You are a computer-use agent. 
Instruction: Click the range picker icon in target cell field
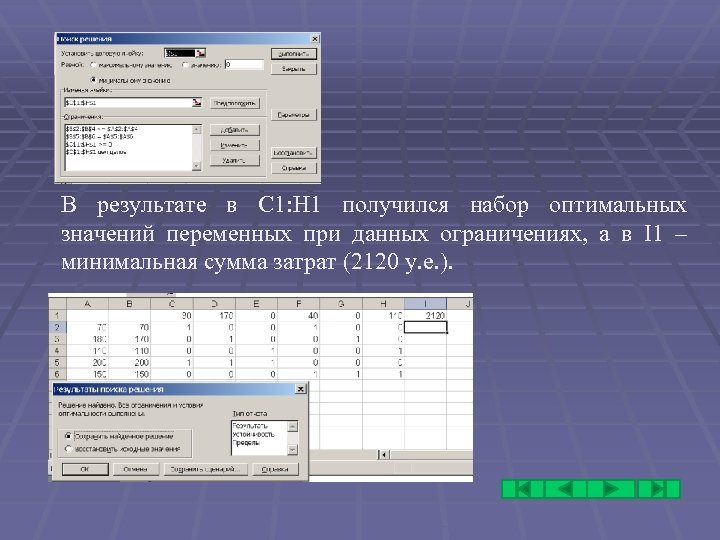201,53
